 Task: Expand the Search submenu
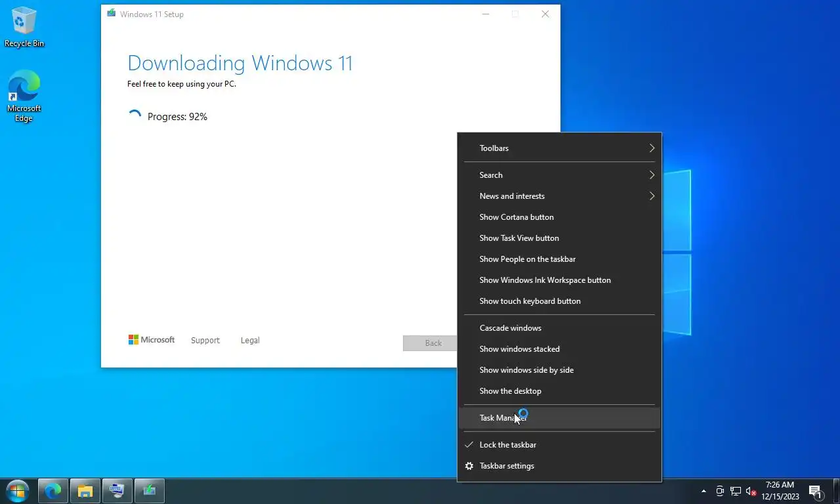[559, 175]
